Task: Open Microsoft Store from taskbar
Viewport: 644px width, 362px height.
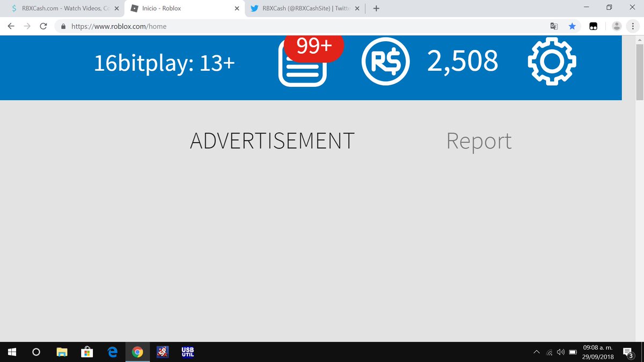Action: point(87,352)
